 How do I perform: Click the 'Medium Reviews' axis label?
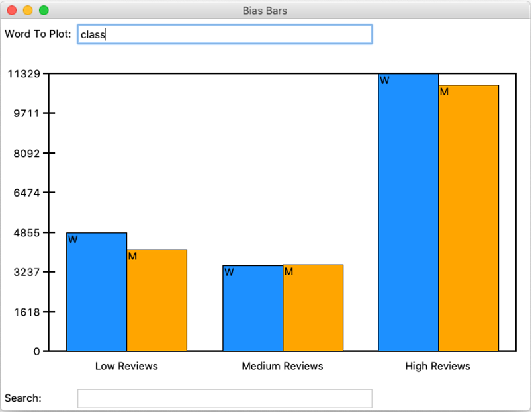coord(283,365)
